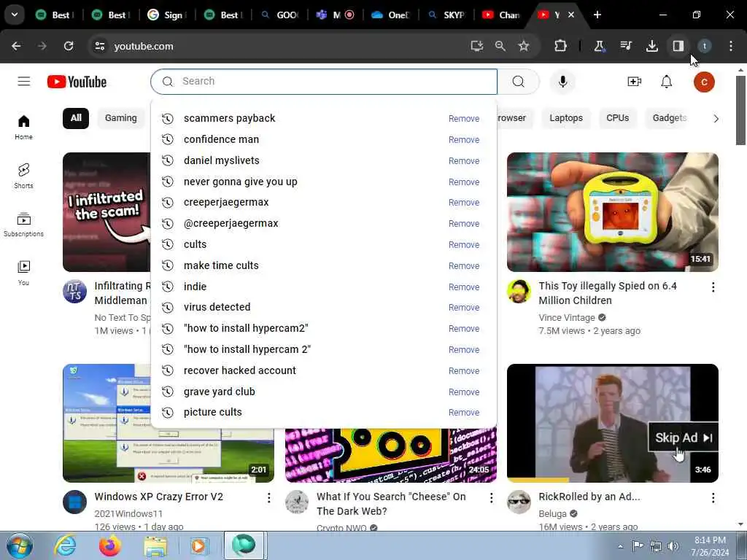
Task: Launch Internet Explorer from taskbar
Action: 64,545
